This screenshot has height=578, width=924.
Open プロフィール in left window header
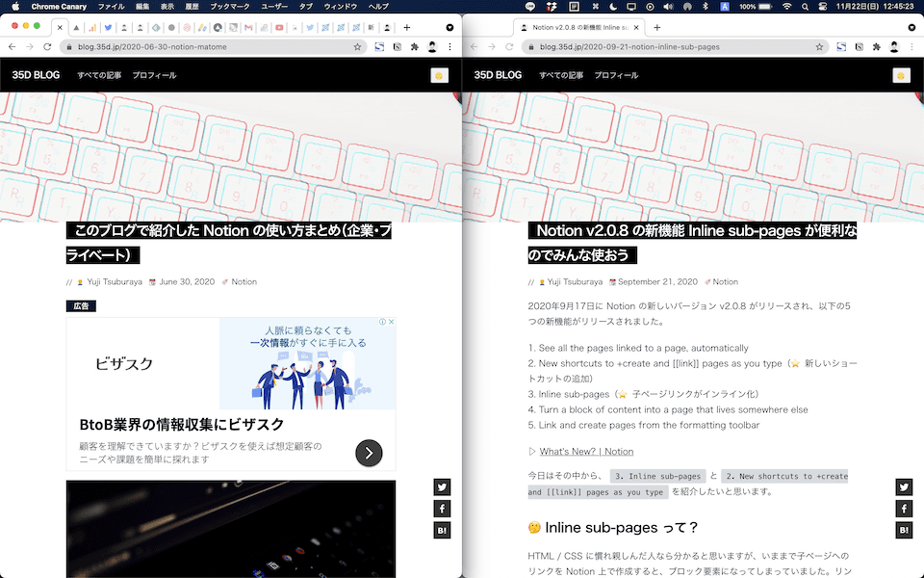pos(154,75)
